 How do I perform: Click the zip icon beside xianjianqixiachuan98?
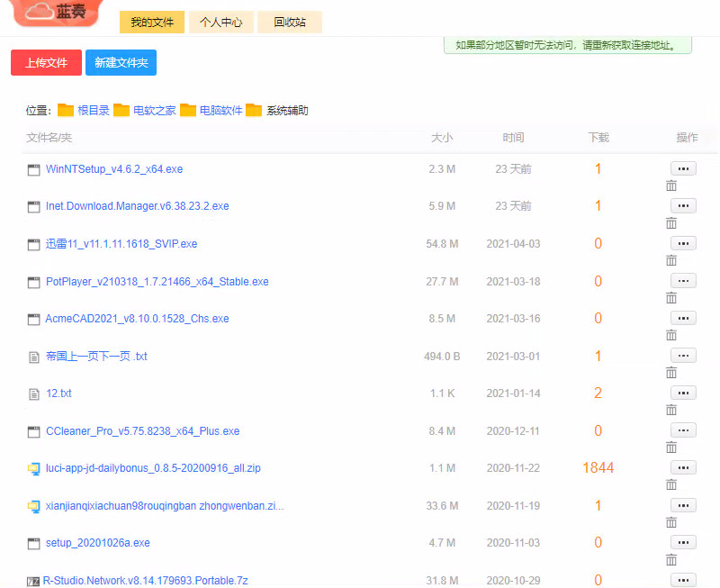(33, 507)
